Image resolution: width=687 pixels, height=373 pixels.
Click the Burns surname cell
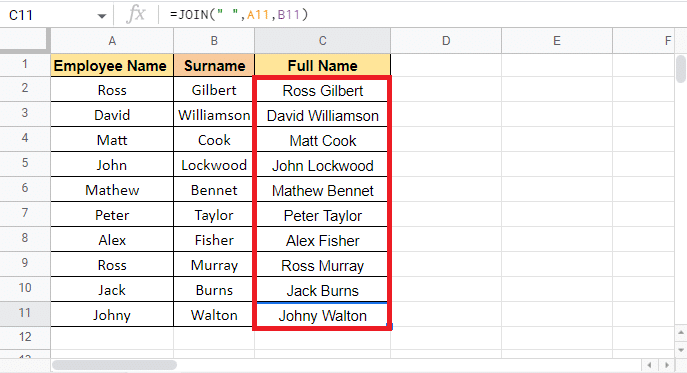[x=214, y=290]
